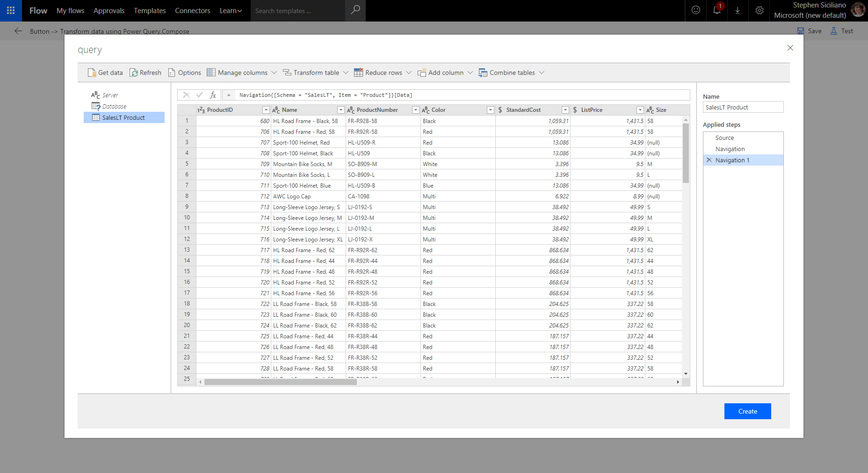
Task: Open the ProductID column filter dropdown
Action: tap(266, 110)
